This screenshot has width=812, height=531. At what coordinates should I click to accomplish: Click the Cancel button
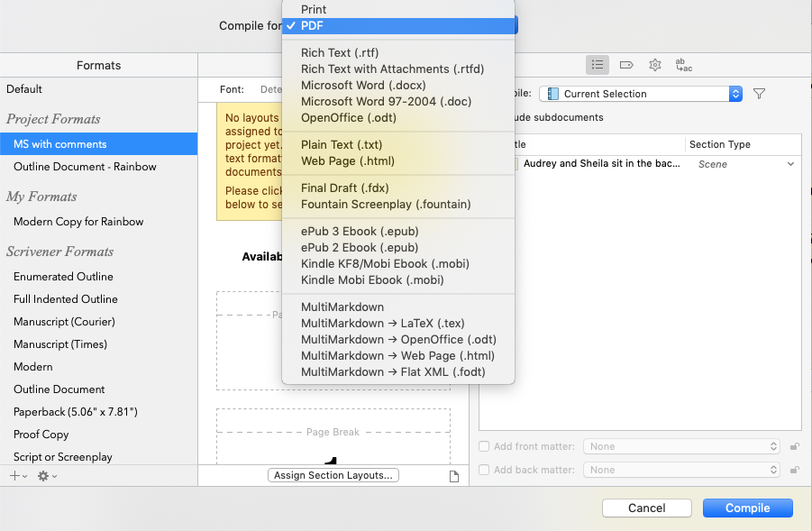[647, 508]
